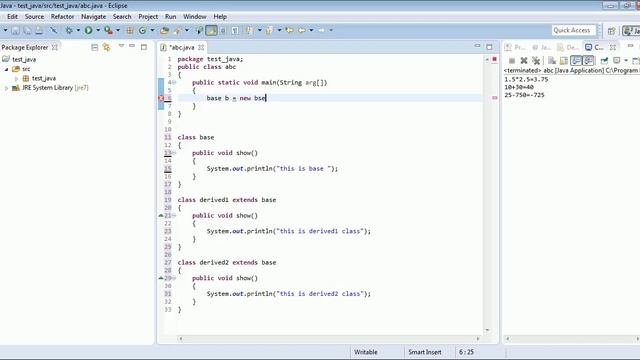Open the New Java Class dropdown arrow
The height and width of the screenshot is (360, 640).
(x=152, y=31)
